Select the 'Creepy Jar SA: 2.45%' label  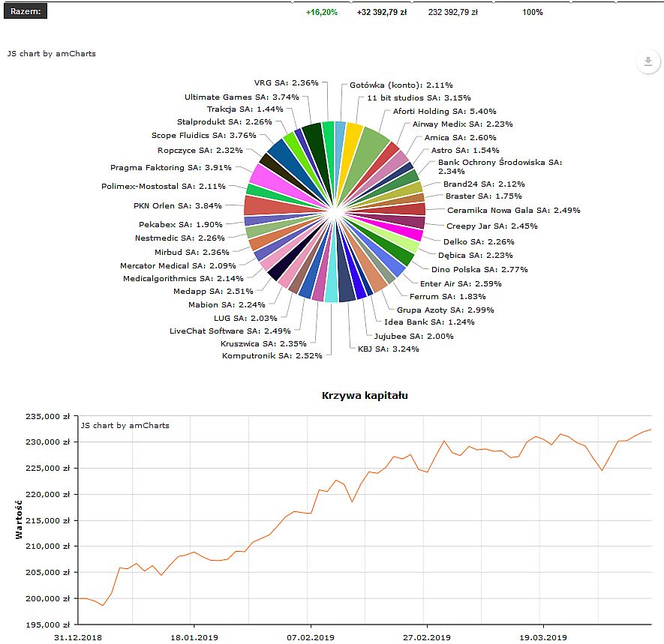point(491,226)
